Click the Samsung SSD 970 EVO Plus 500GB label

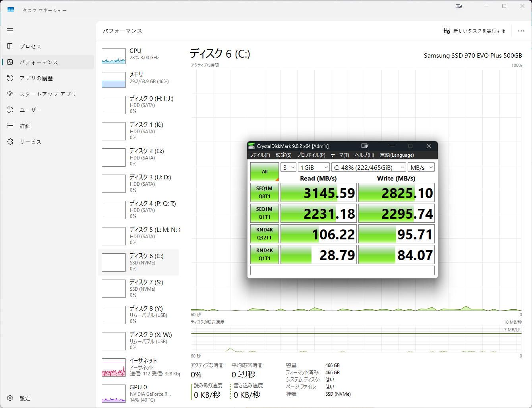pos(473,56)
